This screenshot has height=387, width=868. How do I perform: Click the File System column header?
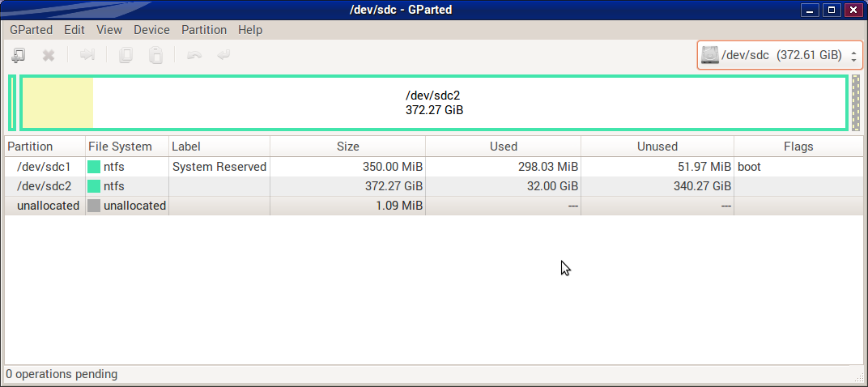[x=120, y=147]
